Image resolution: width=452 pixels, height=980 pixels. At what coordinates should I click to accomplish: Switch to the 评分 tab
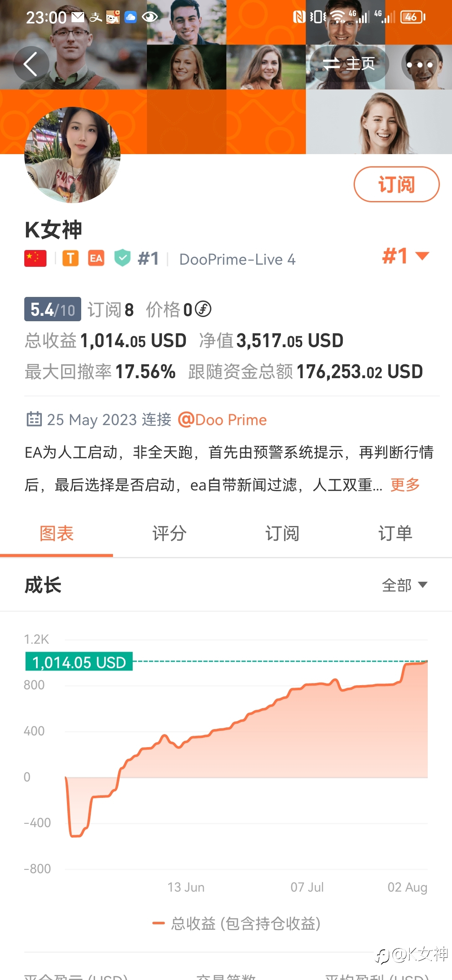point(169,534)
